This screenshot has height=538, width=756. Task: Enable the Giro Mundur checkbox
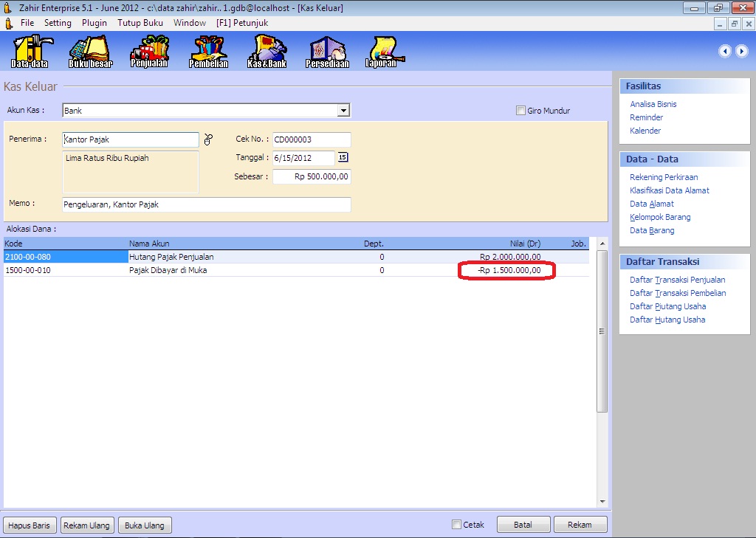point(520,111)
